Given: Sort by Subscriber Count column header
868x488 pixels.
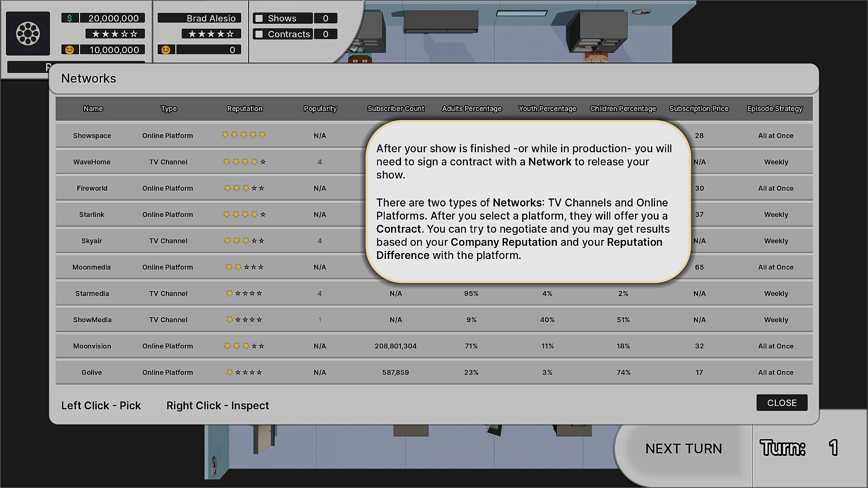Looking at the screenshot, I should pos(396,108).
